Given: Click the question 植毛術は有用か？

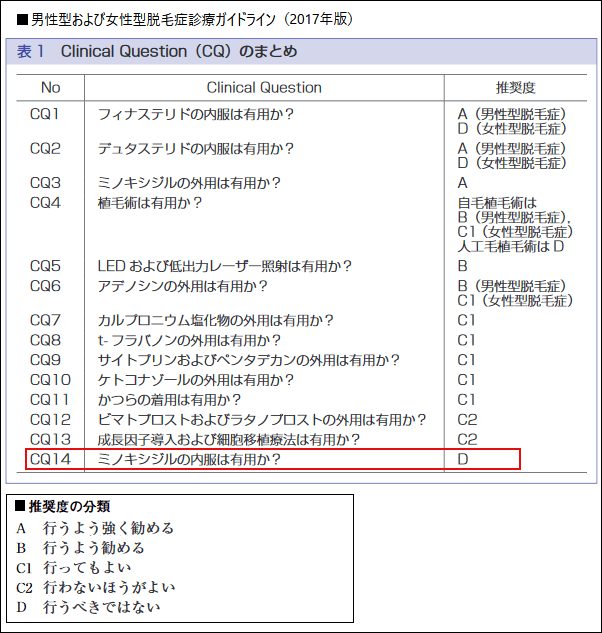Looking at the screenshot, I should tap(150, 203).
